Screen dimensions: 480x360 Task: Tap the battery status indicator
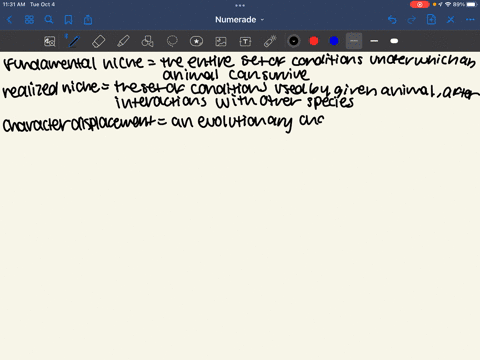click(x=465, y=4)
